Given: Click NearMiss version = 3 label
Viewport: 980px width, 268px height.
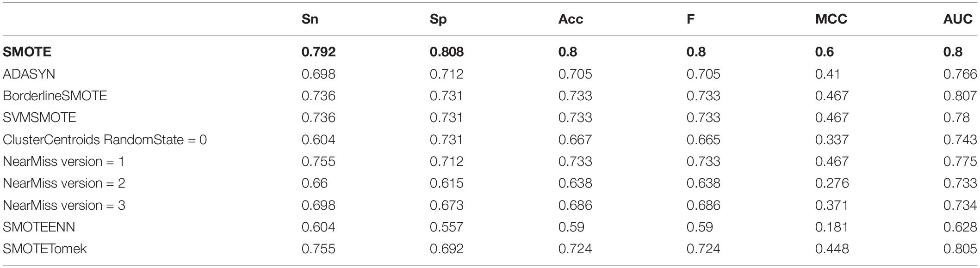Looking at the screenshot, I should [x=64, y=205].
